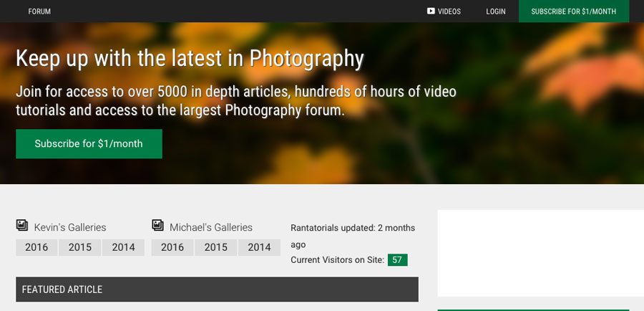Open Michael's 2016 gallery
Viewport: 644px width, 311px height.
(172, 247)
